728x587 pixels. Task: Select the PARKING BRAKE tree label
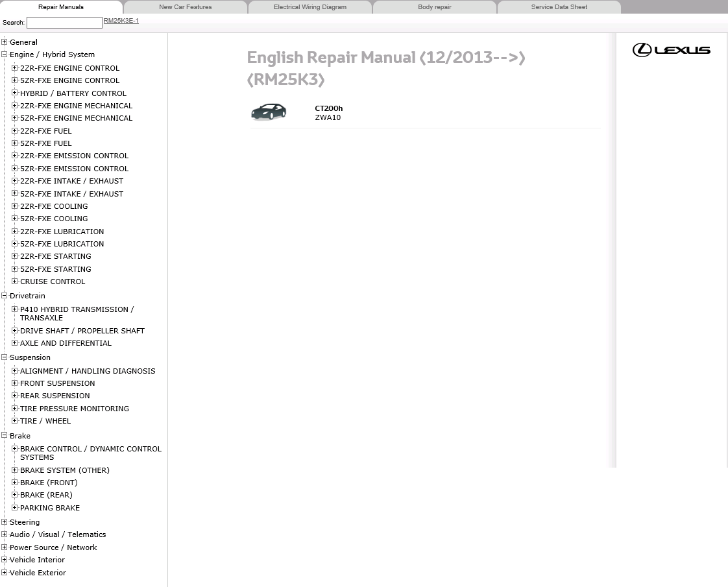[50, 508]
